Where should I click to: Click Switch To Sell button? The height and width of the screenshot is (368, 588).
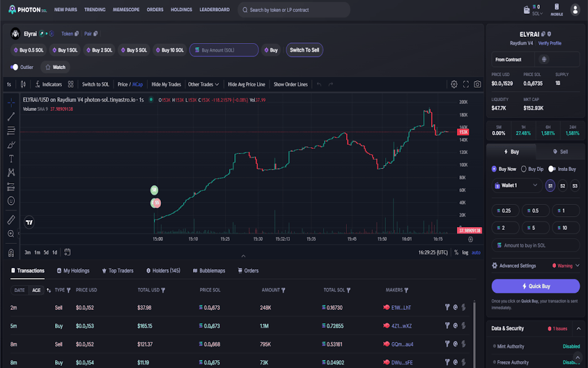[x=304, y=50]
